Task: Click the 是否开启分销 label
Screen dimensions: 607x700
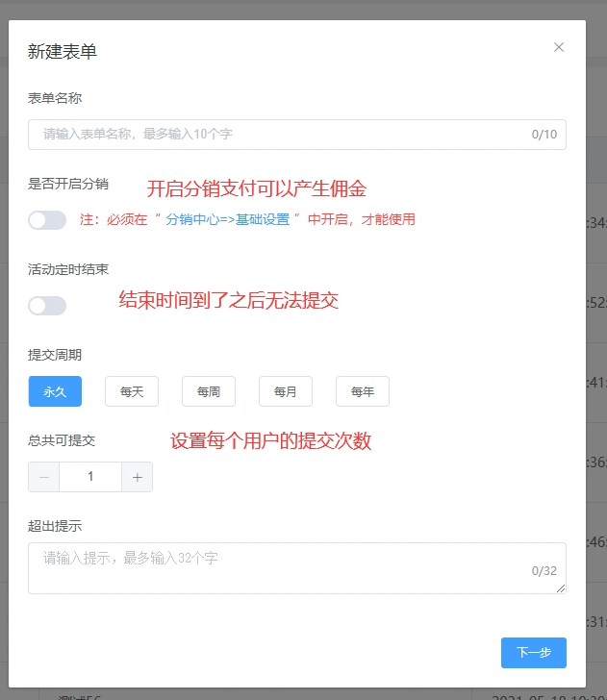Action: click(x=68, y=184)
